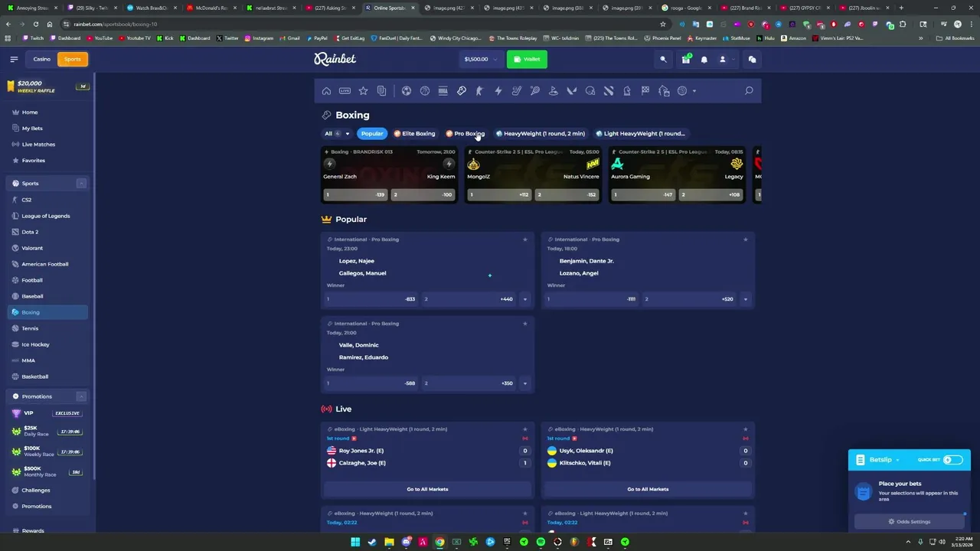Viewport: 980px width, 551px height.
Task: Favorite the Valle vs Ramirez match star
Action: [x=525, y=324]
